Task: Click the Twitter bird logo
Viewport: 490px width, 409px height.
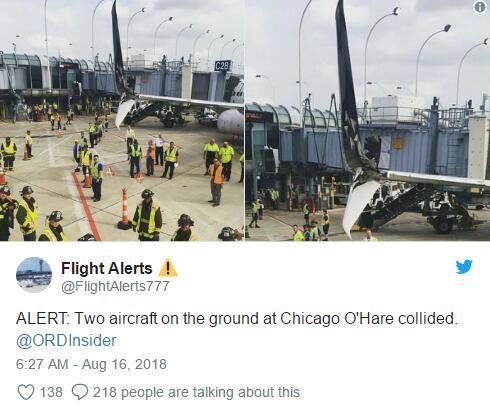Action: pyautogui.click(x=464, y=267)
